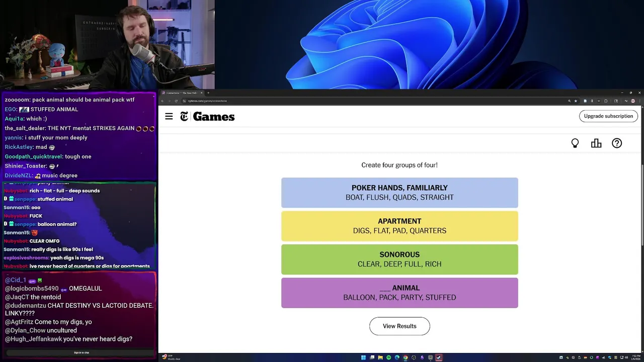
Task: Open the help question mark icon
Action: 617,143
